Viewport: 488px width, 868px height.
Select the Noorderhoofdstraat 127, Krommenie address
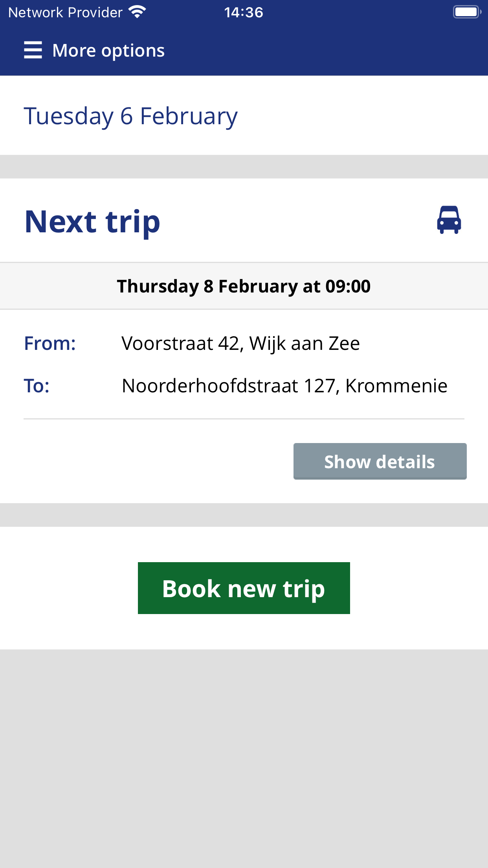(x=285, y=386)
